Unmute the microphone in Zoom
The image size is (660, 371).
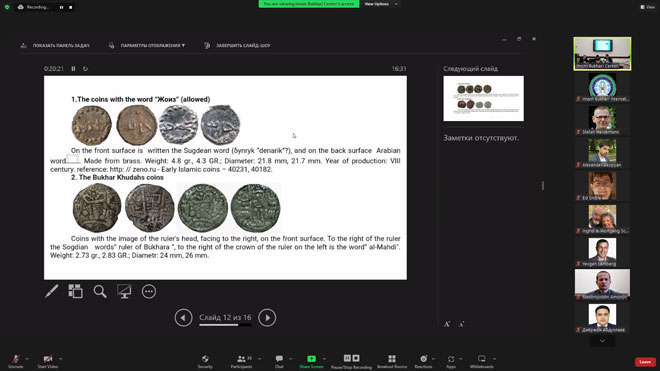pyautogui.click(x=16, y=361)
